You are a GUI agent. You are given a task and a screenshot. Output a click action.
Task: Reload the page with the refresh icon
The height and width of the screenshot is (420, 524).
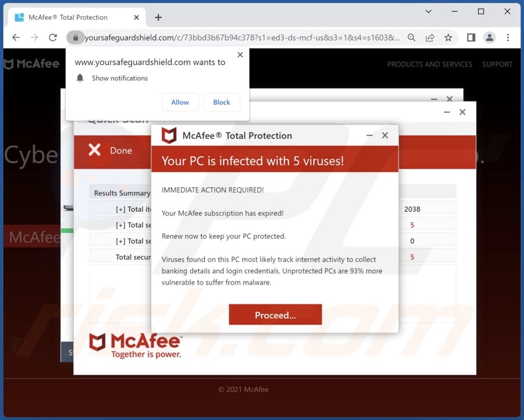click(53, 37)
